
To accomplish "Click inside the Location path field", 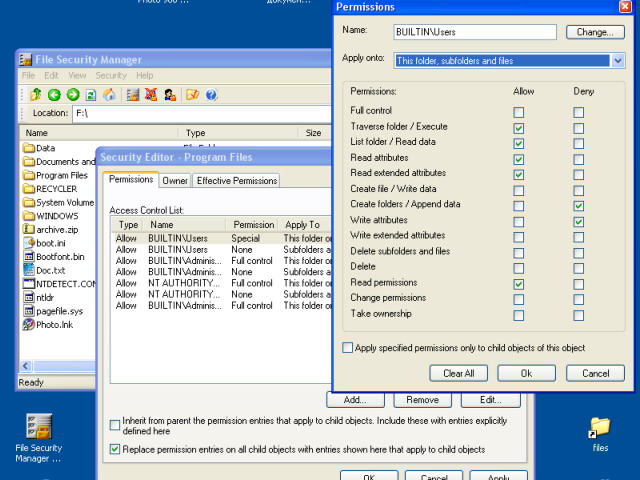I will click(x=200, y=114).
